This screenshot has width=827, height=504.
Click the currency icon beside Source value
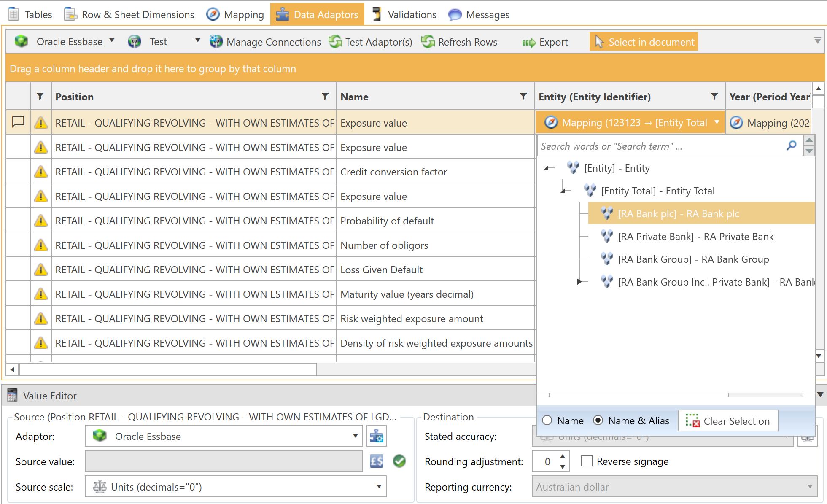tap(377, 461)
